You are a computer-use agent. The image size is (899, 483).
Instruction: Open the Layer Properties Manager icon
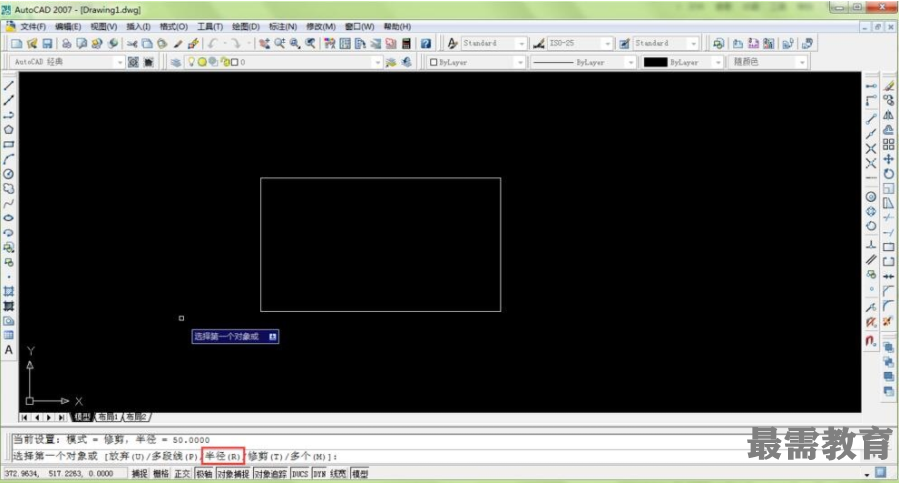coord(176,62)
